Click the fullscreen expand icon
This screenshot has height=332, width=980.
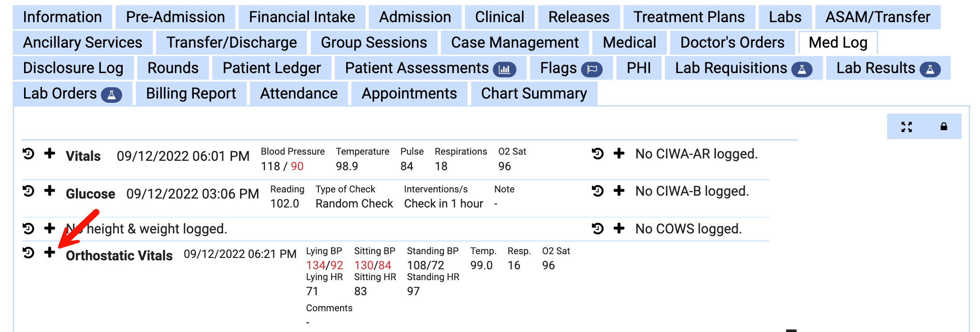[x=906, y=126]
